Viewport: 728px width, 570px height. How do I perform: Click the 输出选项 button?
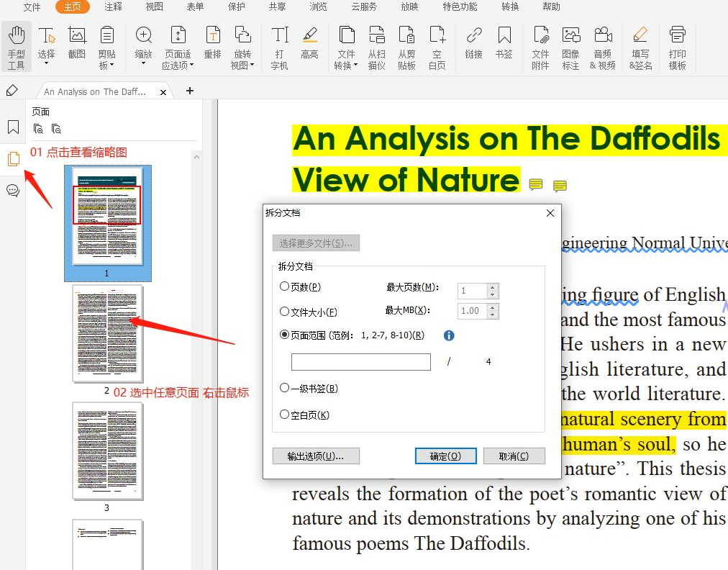(x=316, y=456)
